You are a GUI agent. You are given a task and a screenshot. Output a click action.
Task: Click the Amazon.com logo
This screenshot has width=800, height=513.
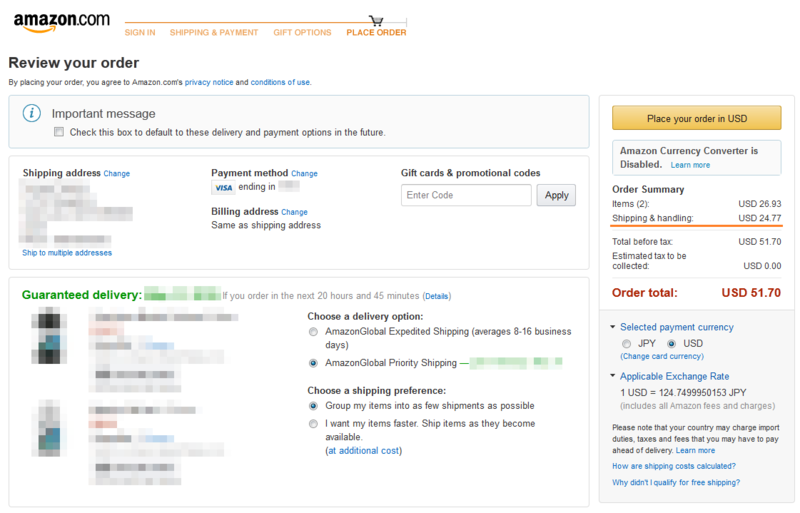point(61,22)
